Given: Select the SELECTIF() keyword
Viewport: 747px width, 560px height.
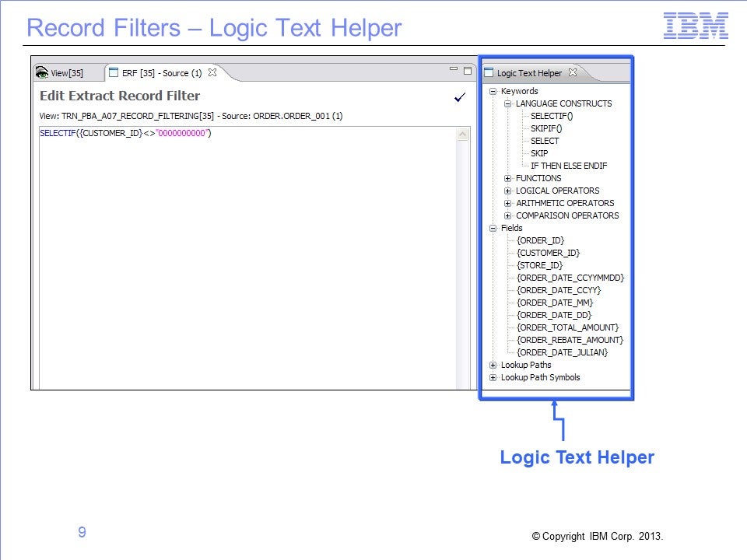Looking at the screenshot, I should pos(552,116).
